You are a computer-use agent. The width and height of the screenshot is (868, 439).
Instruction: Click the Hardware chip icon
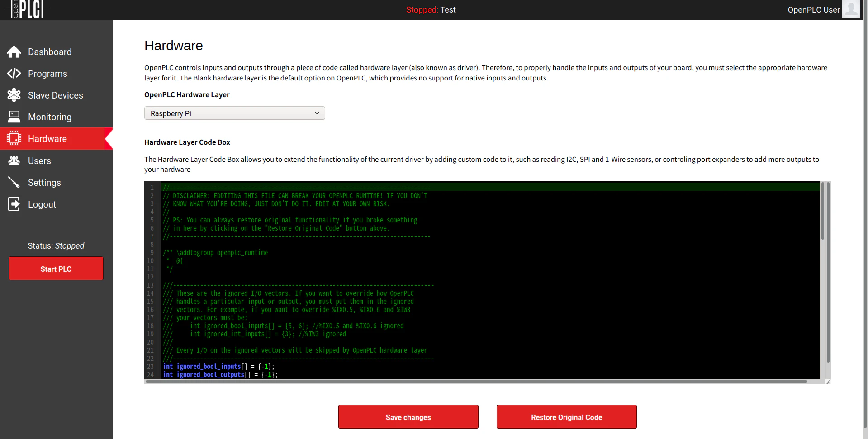tap(14, 138)
